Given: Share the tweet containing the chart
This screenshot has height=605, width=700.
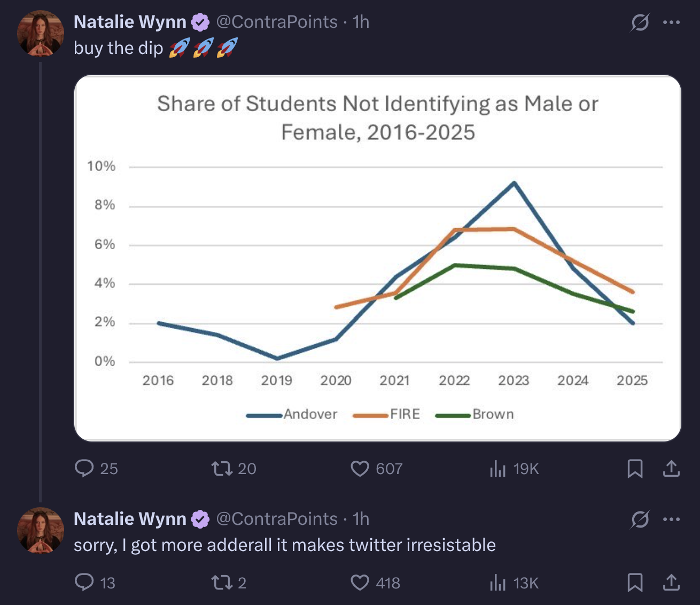Looking at the screenshot, I should 671,469.
